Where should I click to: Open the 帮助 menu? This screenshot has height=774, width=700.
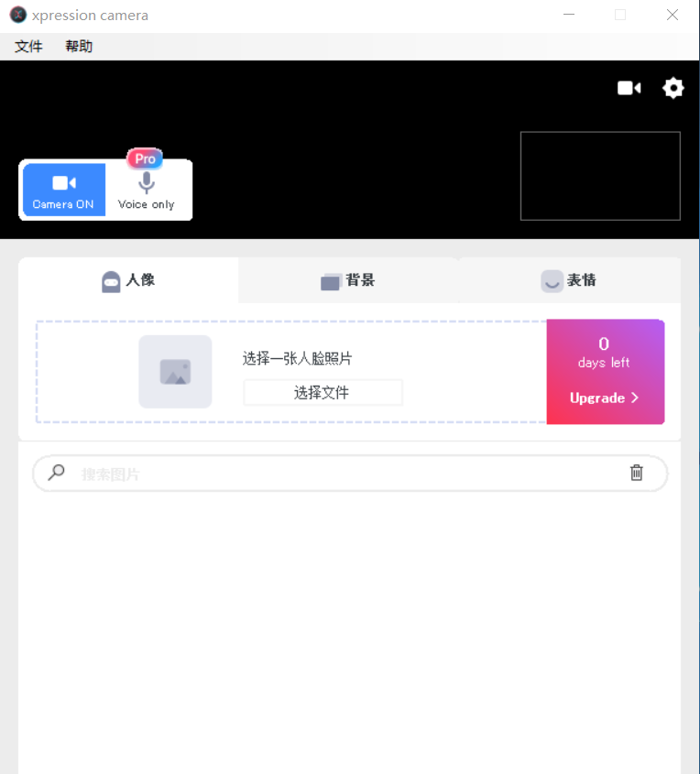coord(79,47)
